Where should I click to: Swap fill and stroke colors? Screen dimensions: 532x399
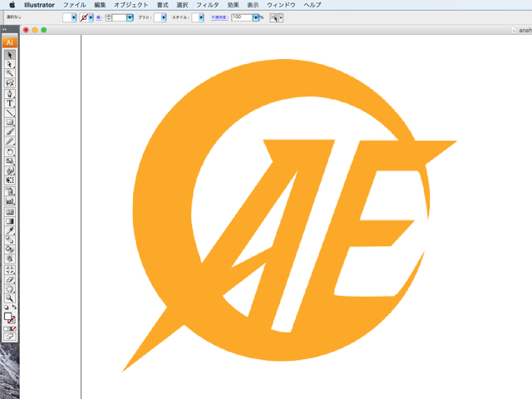(x=14, y=307)
